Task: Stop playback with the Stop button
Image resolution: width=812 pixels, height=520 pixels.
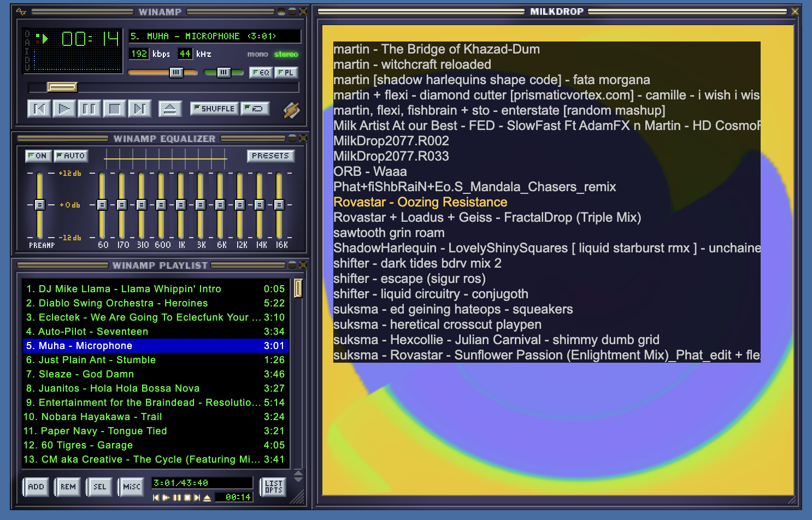Action: pos(114,109)
